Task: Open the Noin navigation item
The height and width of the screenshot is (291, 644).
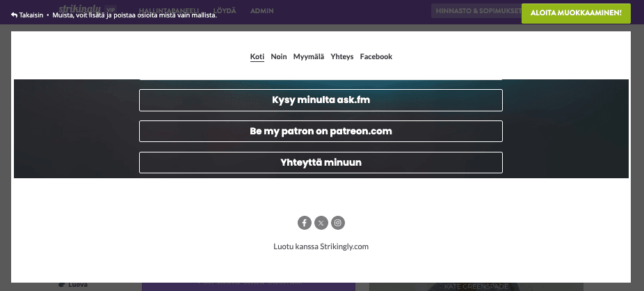Action: [279, 56]
